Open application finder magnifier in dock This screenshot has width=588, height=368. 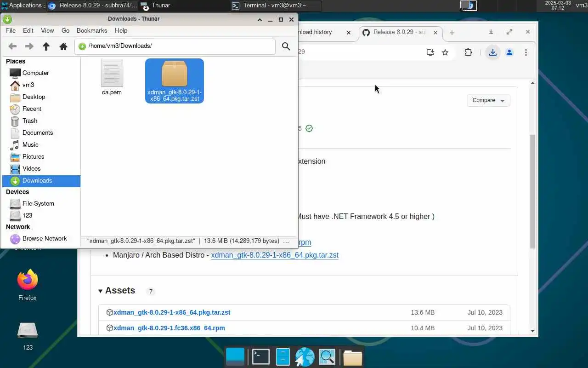point(327,357)
